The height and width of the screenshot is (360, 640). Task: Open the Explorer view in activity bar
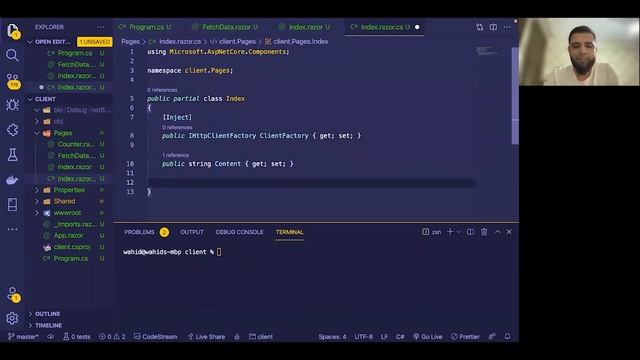(x=12, y=31)
